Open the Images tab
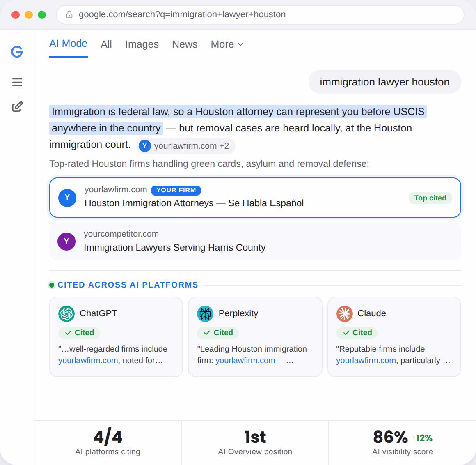The width and height of the screenshot is (476, 465). tap(142, 44)
